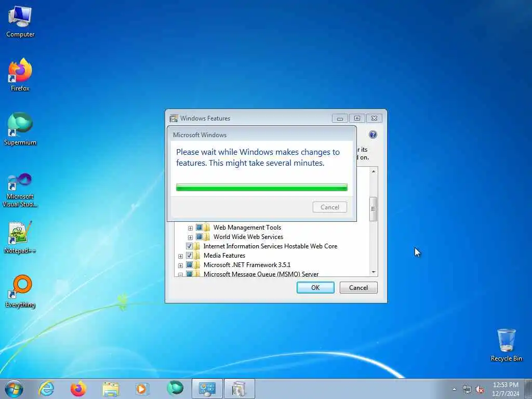The height and width of the screenshot is (399, 532).
Task: Switch to the Windows Features taskbar item
Action: click(x=239, y=389)
